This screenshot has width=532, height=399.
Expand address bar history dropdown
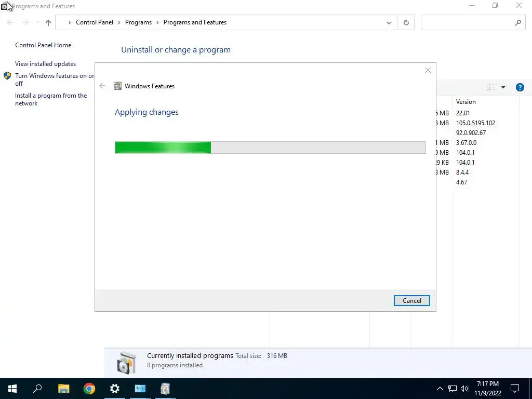(x=389, y=23)
